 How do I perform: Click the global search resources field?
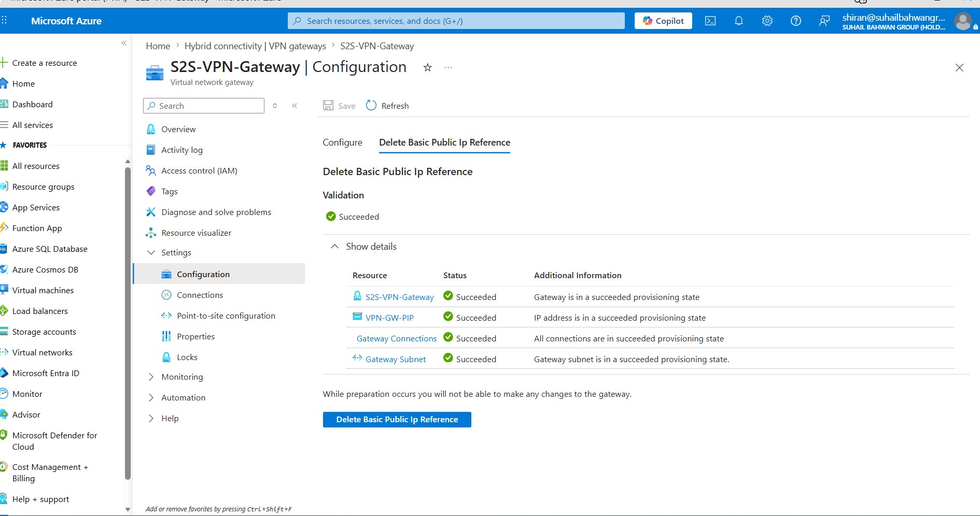(x=456, y=21)
